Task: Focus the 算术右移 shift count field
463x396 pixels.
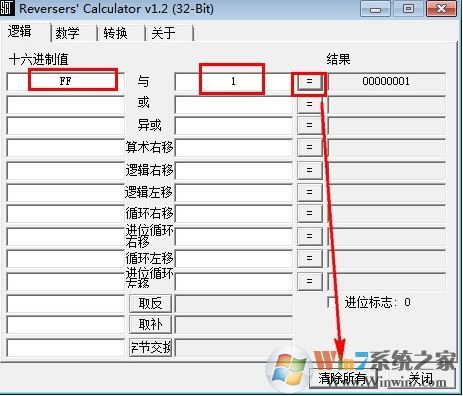Action: tap(233, 147)
